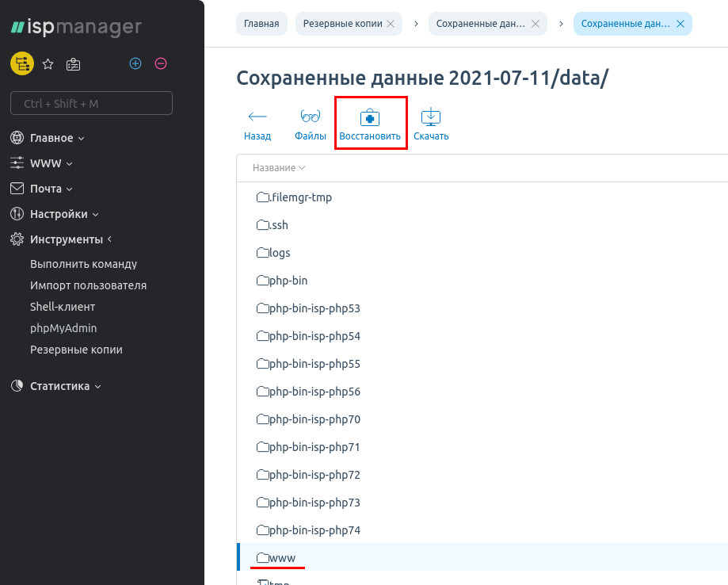This screenshot has width=728, height=585.
Task: Open phpMyAdmin from the sidebar
Action: click(x=63, y=328)
